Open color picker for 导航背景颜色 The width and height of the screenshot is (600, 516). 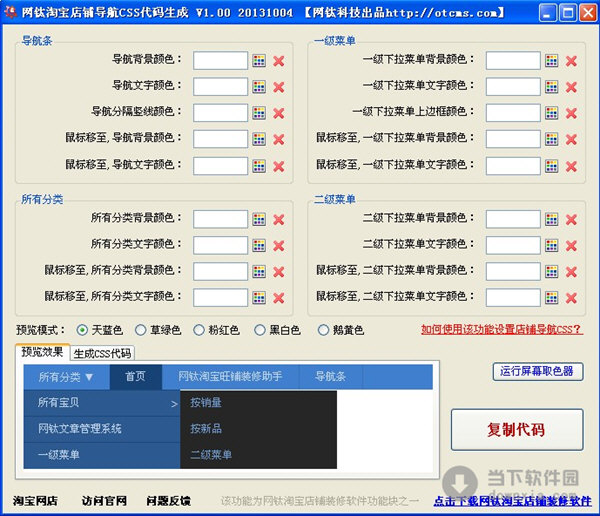[x=259, y=61]
